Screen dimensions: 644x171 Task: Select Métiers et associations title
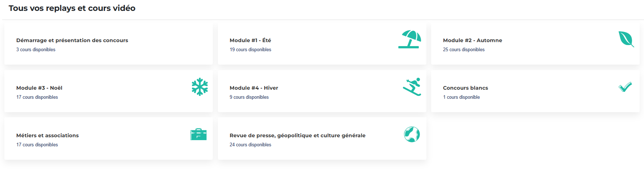(x=47, y=135)
